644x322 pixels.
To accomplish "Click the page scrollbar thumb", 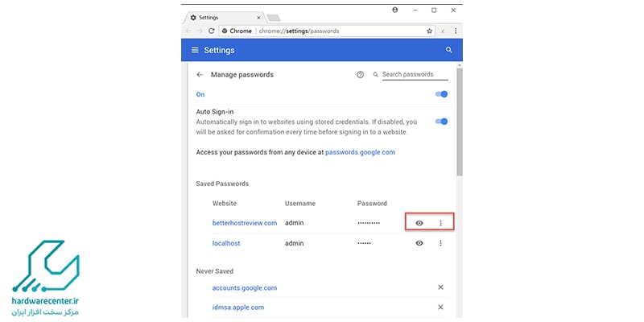I will [459, 122].
